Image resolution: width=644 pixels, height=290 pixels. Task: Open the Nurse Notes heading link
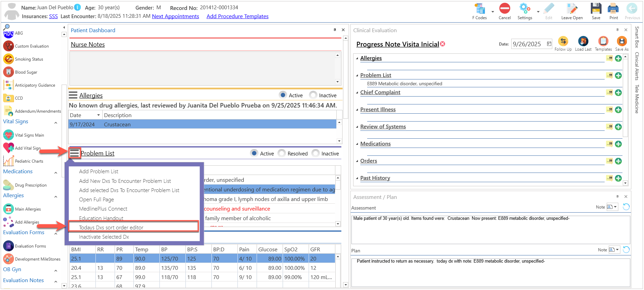coord(88,45)
